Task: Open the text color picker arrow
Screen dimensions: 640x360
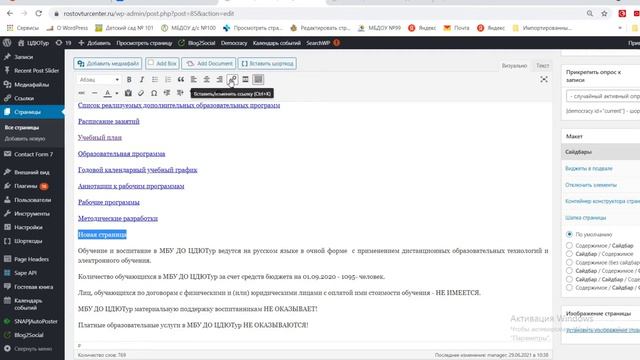Action: tap(117, 93)
